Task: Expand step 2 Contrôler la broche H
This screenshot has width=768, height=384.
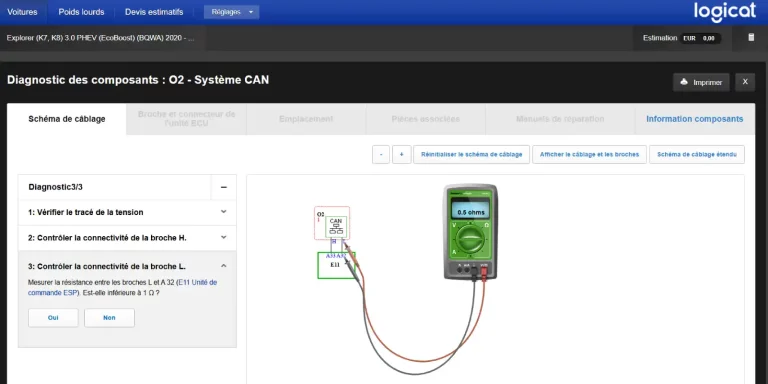Action: coord(127,238)
